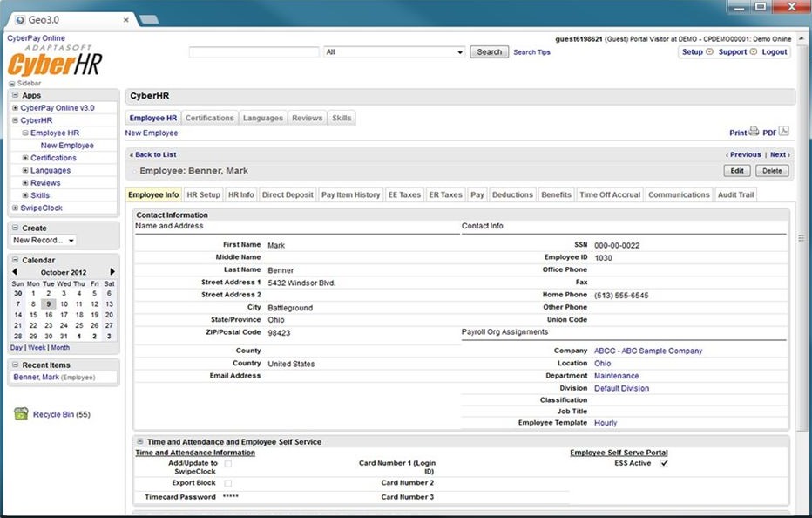Expand the Reviews tree node
Screen dimensions: 812x518
coord(25,182)
